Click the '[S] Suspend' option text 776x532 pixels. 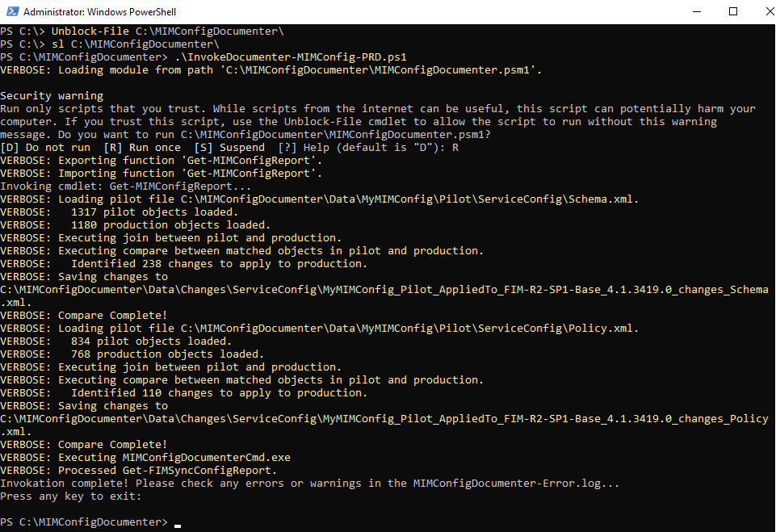(x=229, y=148)
